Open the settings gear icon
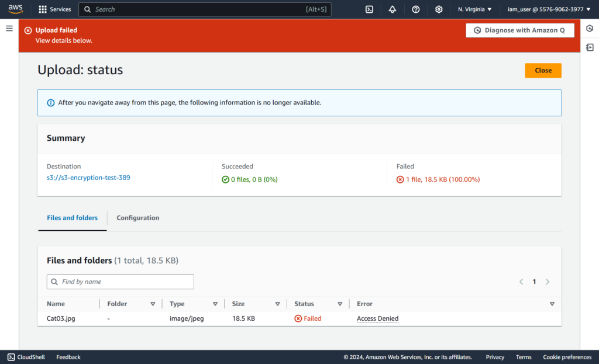The width and height of the screenshot is (599, 364). point(439,9)
